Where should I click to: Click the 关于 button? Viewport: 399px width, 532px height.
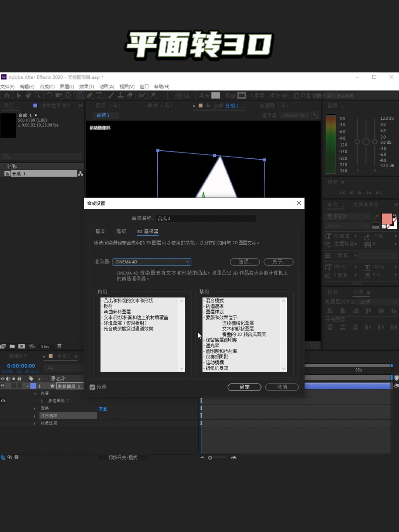[x=279, y=262]
